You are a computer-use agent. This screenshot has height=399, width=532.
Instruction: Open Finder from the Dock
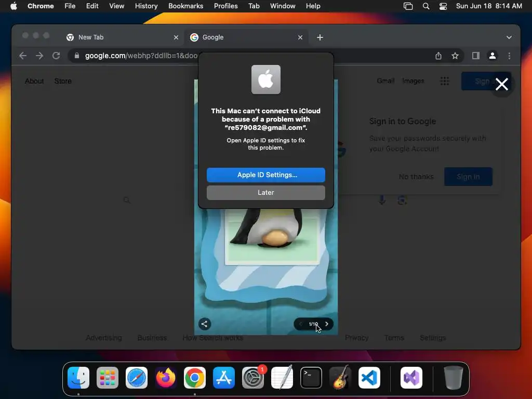[78, 378]
